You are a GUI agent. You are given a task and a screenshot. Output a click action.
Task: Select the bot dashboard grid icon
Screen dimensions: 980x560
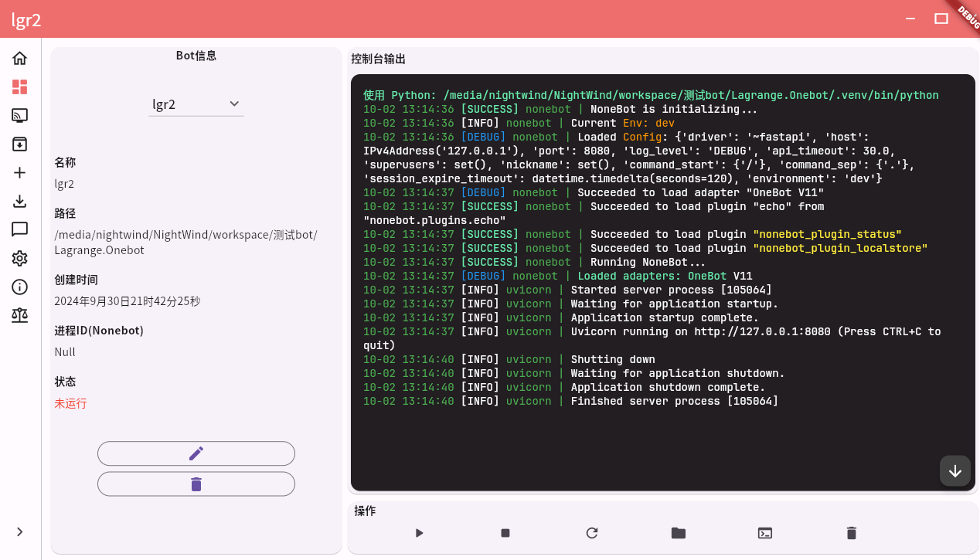(x=19, y=87)
